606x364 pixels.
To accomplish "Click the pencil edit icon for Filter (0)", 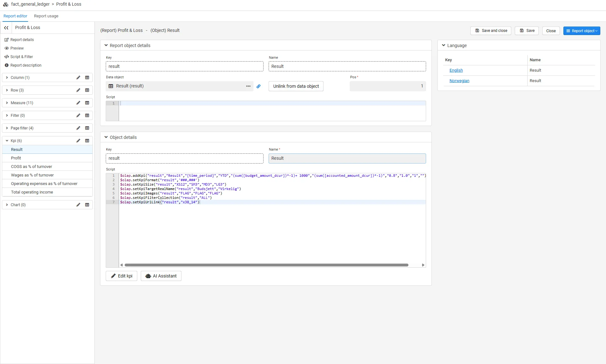I will point(78,116).
